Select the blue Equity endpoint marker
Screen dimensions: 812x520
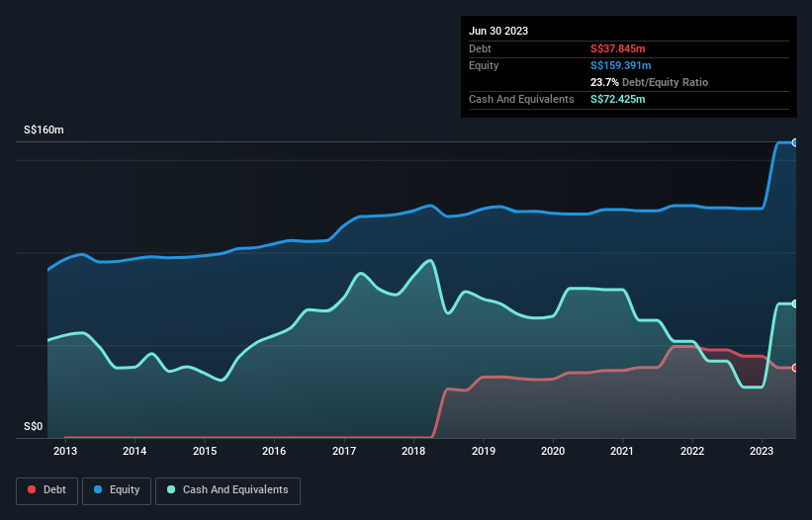click(x=795, y=142)
